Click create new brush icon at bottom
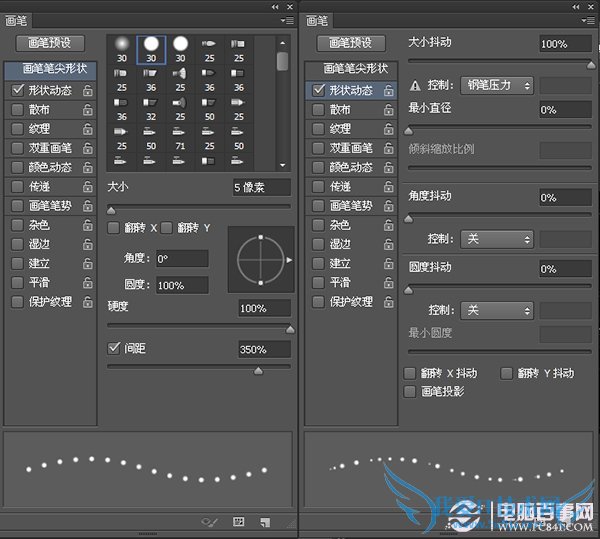Viewport: 600px width, 539px height. tap(265, 522)
